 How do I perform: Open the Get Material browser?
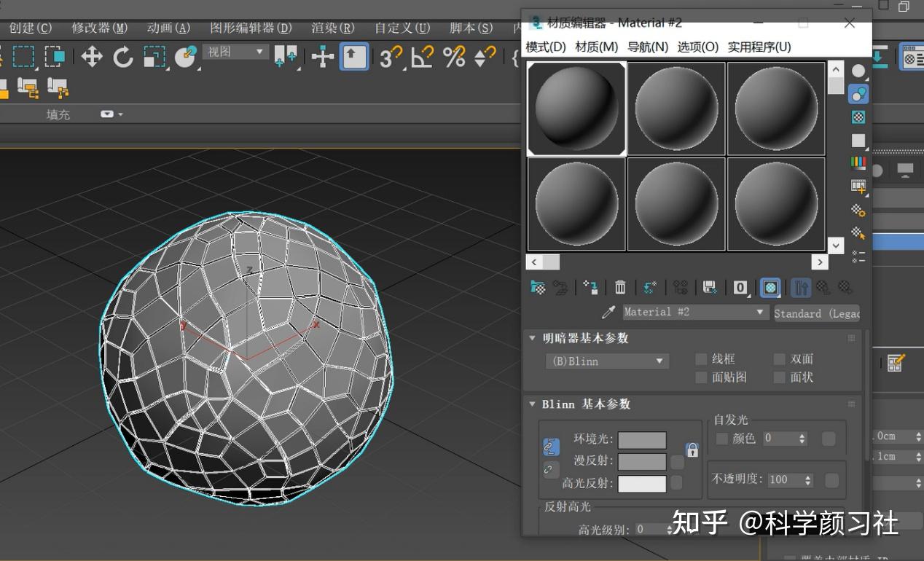[x=537, y=286]
